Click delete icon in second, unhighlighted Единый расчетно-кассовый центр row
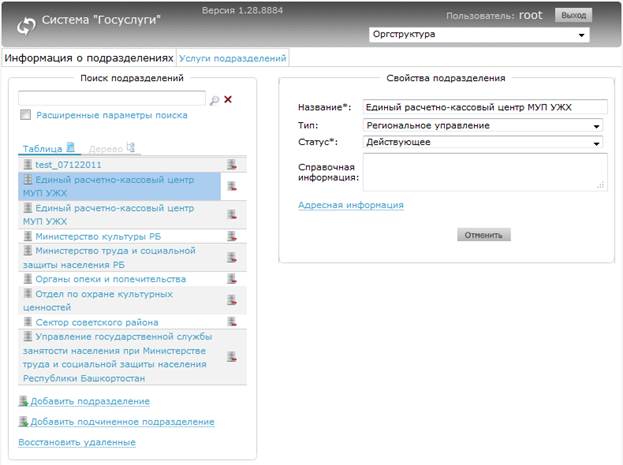 [232, 215]
